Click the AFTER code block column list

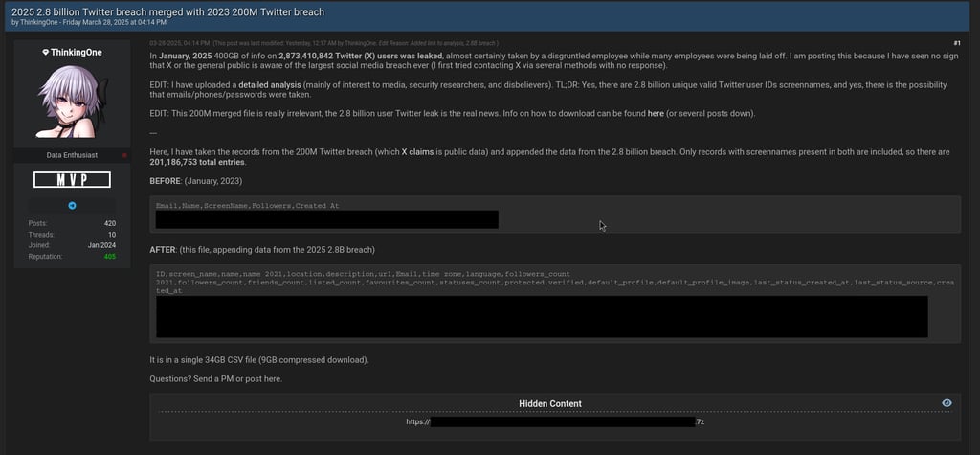click(554, 283)
